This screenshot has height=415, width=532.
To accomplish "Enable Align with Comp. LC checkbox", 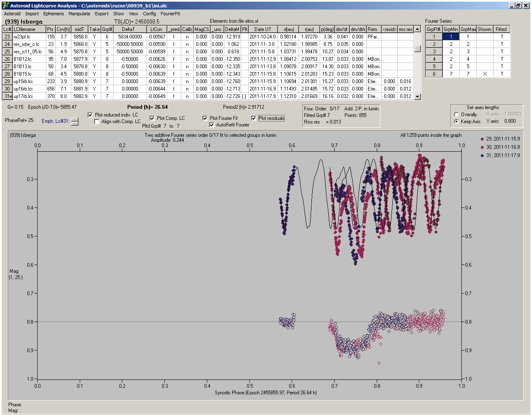I will click(97, 122).
